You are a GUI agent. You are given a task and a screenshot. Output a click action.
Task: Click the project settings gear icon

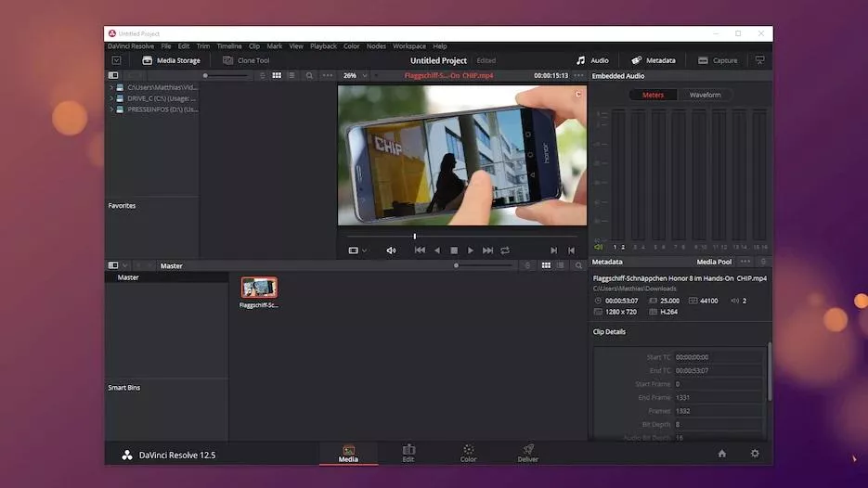coord(755,454)
